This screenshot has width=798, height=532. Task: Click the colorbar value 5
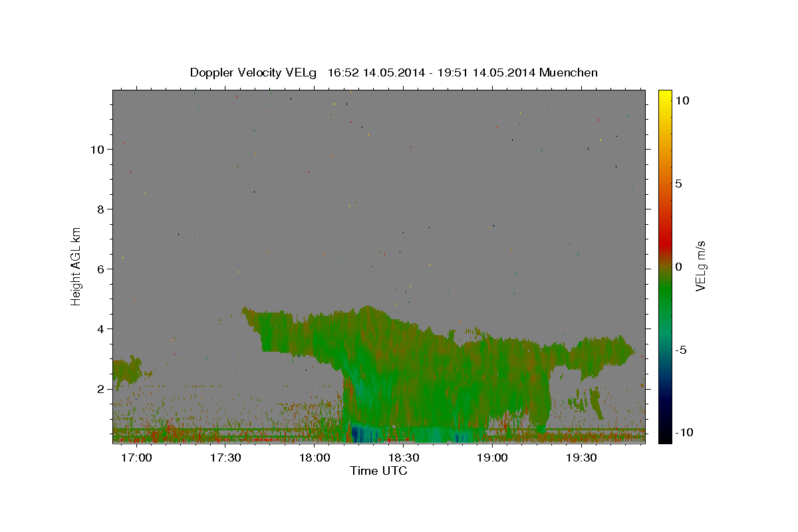[x=678, y=184]
